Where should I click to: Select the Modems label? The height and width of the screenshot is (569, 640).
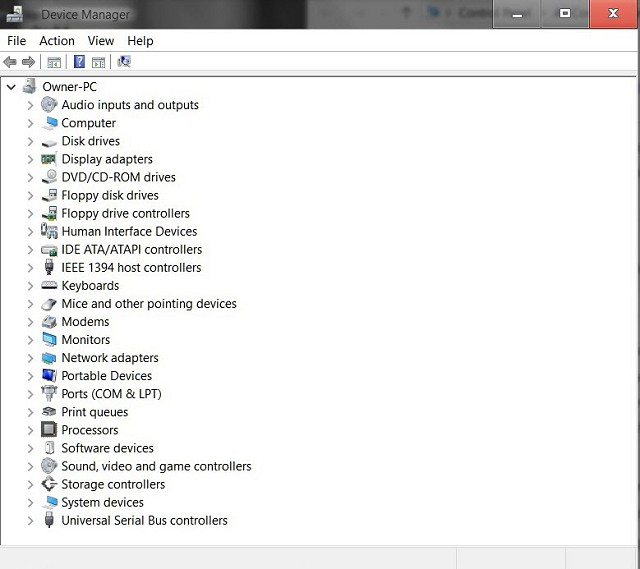point(85,322)
